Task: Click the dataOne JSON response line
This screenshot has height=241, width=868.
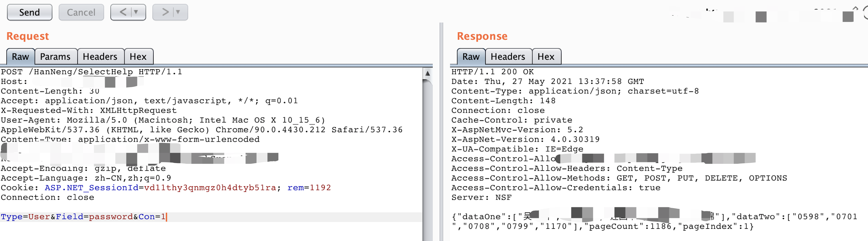Action: [x=654, y=217]
